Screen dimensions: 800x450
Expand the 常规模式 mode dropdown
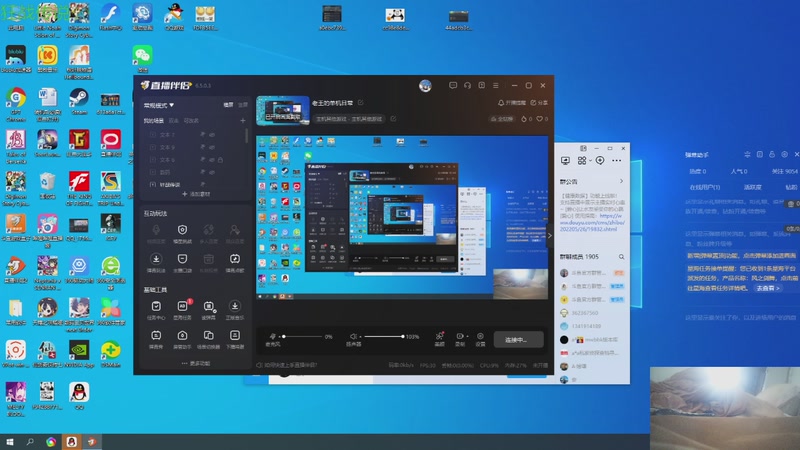tap(159, 105)
